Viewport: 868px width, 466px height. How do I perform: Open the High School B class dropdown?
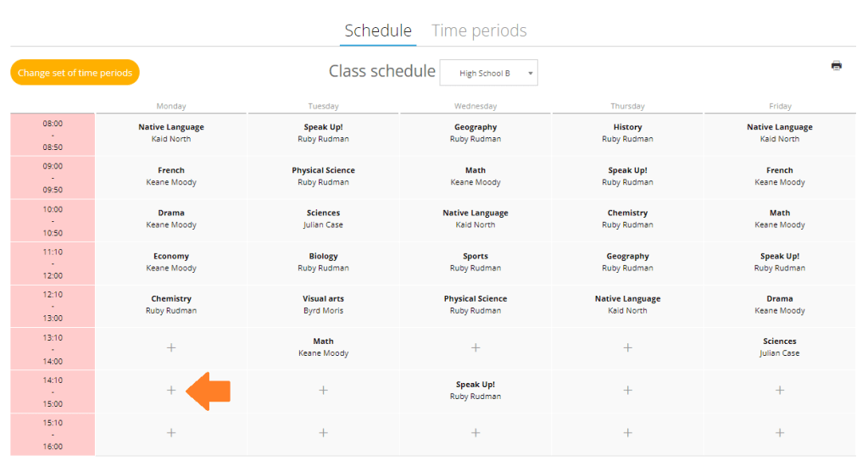click(489, 73)
